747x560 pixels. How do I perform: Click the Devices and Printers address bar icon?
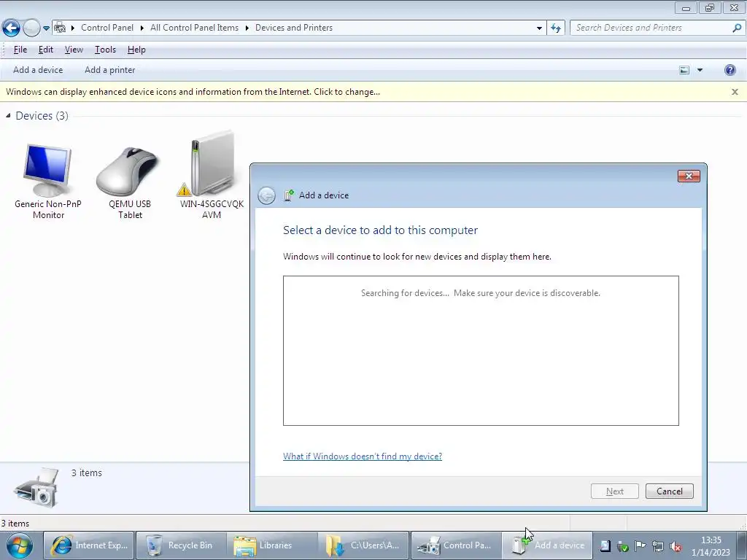[x=60, y=28]
